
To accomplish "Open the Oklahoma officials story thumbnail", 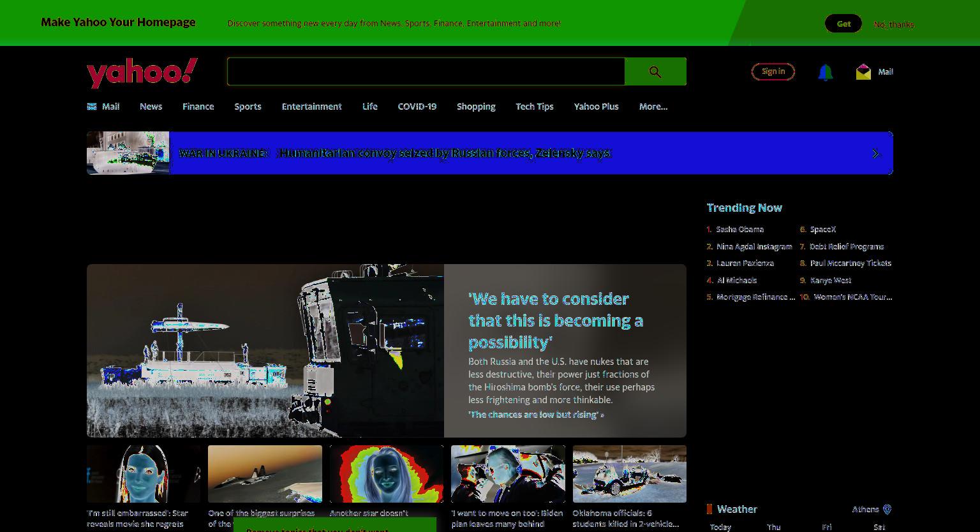I will click(630, 474).
